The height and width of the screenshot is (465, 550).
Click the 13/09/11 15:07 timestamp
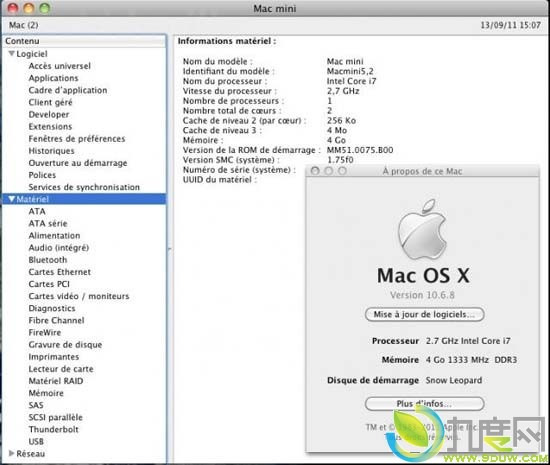pyautogui.click(x=510, y=25)
